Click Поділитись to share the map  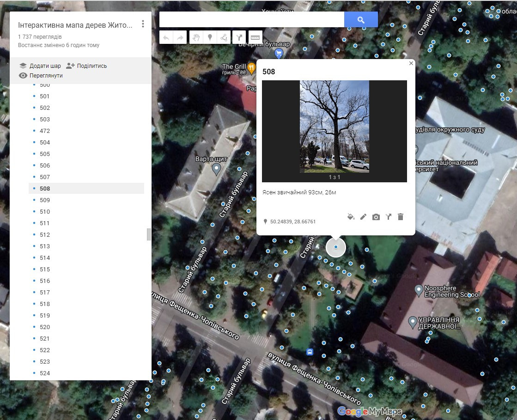point(86,66)
